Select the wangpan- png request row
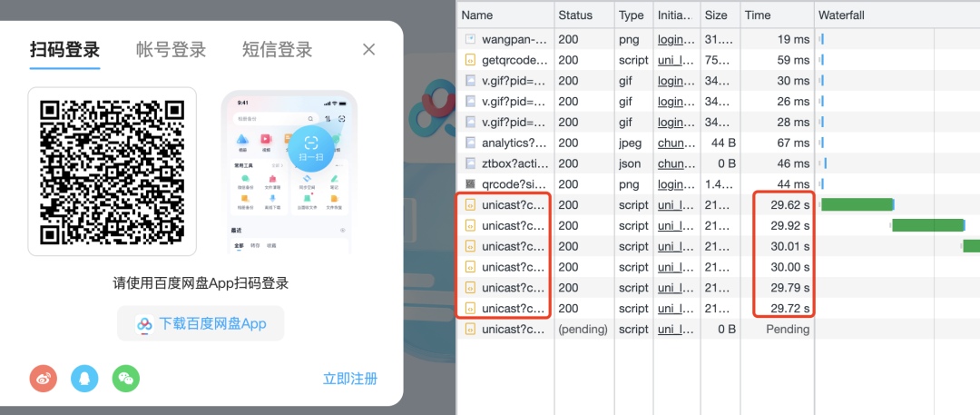 (x=719, y=39)
